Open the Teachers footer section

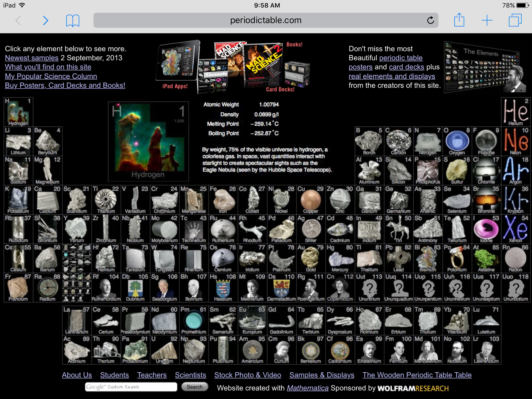pos(152,375)
